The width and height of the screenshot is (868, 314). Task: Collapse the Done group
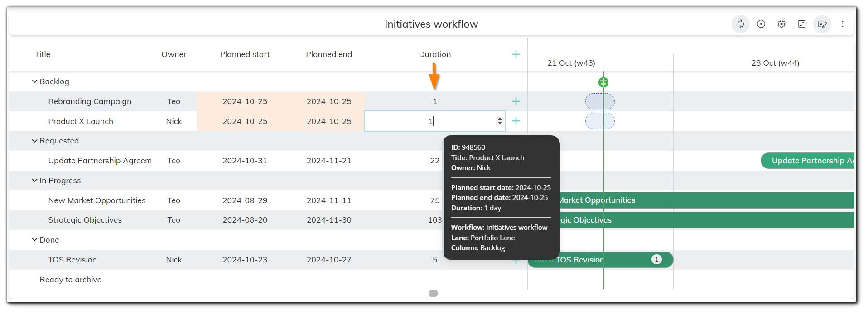[34, 240]
